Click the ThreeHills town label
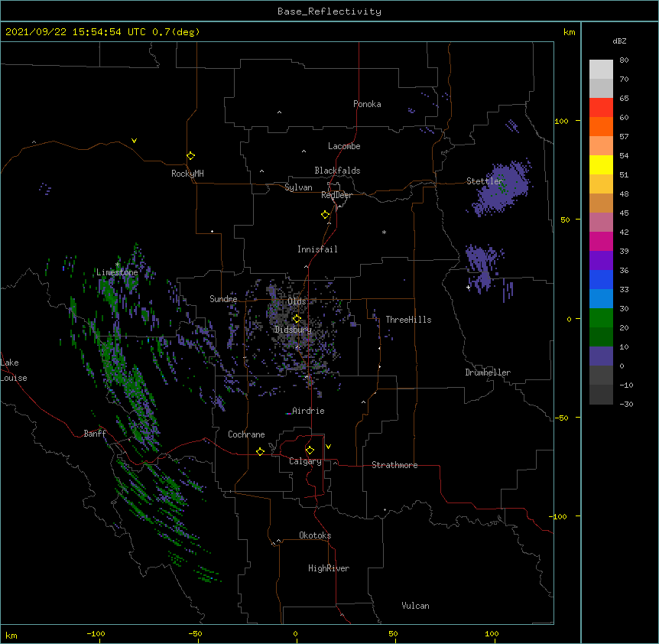Screen dimensions: 659x644 tap(408, 320)
